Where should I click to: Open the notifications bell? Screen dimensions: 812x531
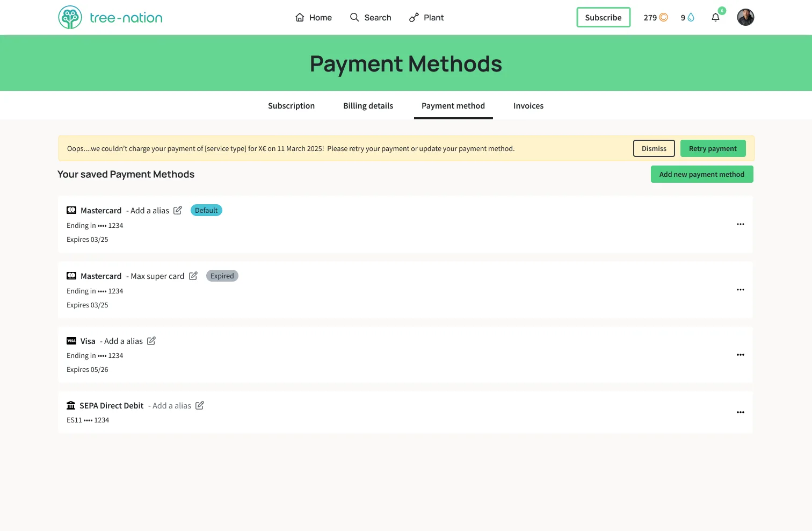coord(715,18)
